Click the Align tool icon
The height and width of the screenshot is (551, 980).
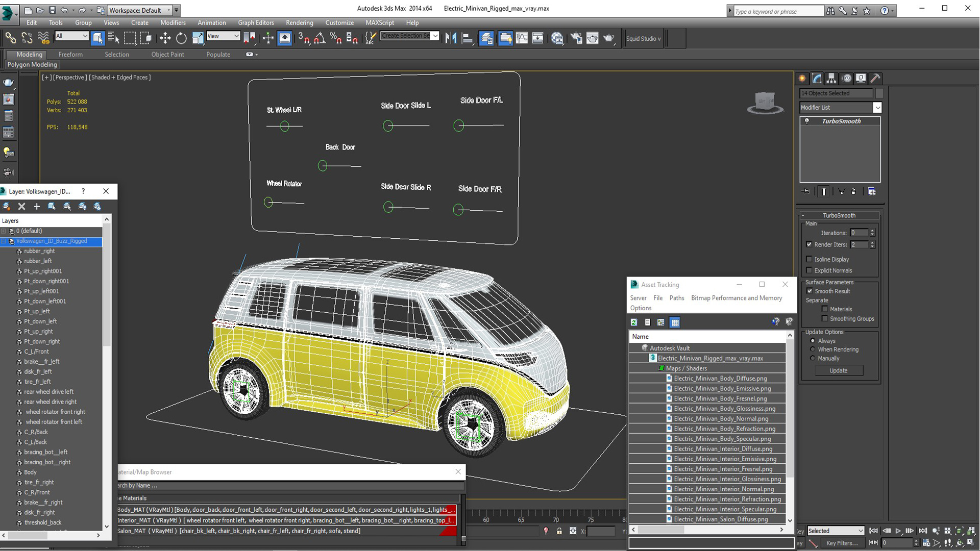tap(467, 38)
